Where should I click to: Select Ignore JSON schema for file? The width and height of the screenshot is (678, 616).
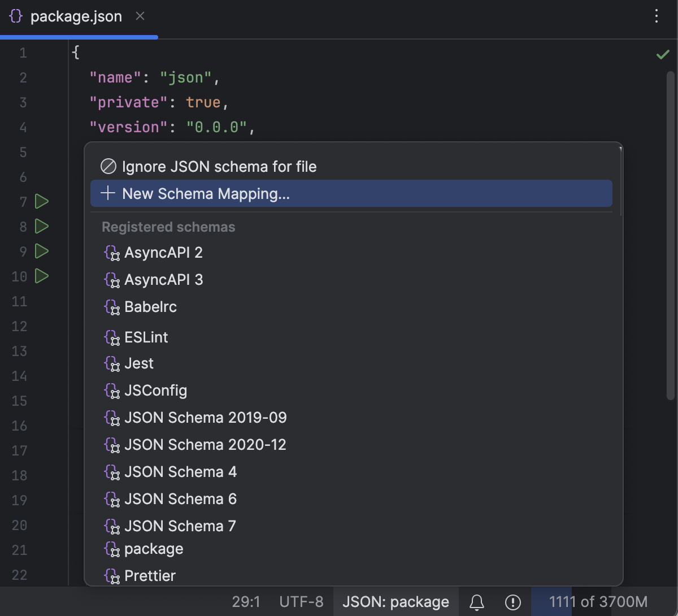coord(220,166)
